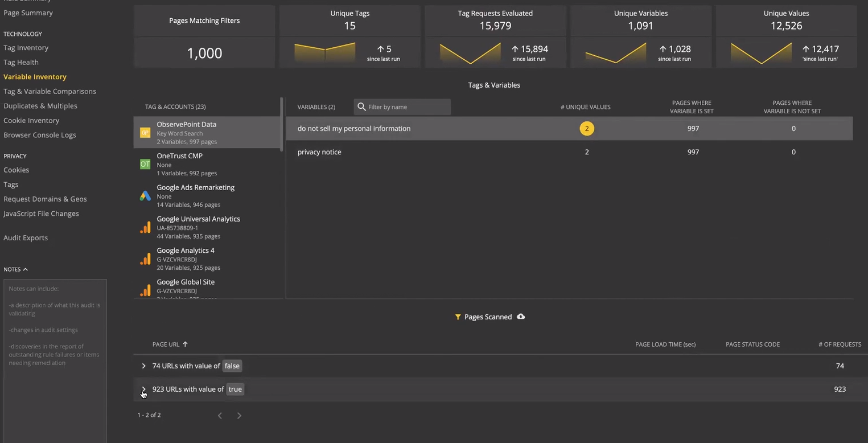868x443 pixels.
Task: Click the Google Analytics 4 icon
Action: (145, 259)
